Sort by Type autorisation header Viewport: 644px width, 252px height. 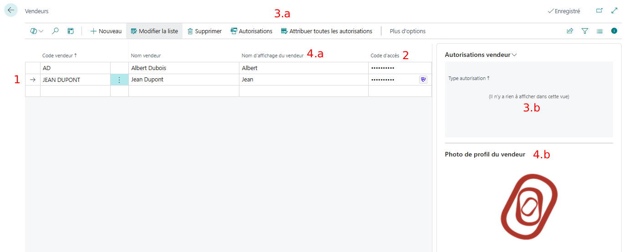tap(469, 78)
